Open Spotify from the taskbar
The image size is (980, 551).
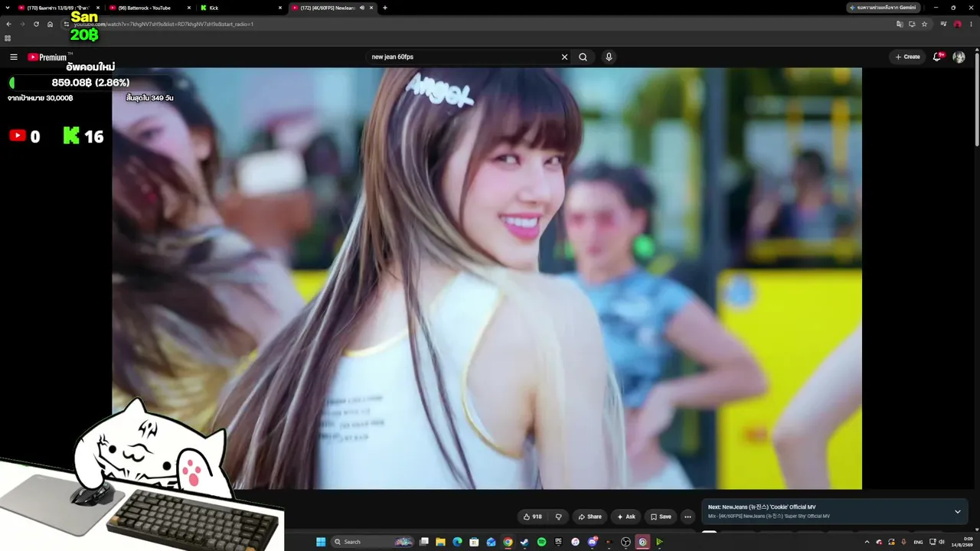coord(541,542)
